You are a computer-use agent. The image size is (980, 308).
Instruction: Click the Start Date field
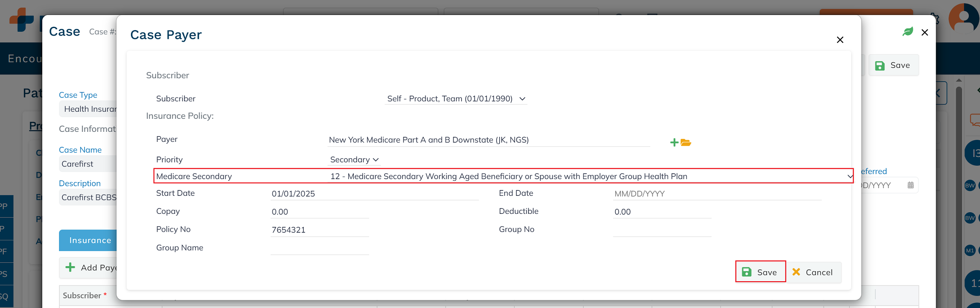(x=374, y=194)
